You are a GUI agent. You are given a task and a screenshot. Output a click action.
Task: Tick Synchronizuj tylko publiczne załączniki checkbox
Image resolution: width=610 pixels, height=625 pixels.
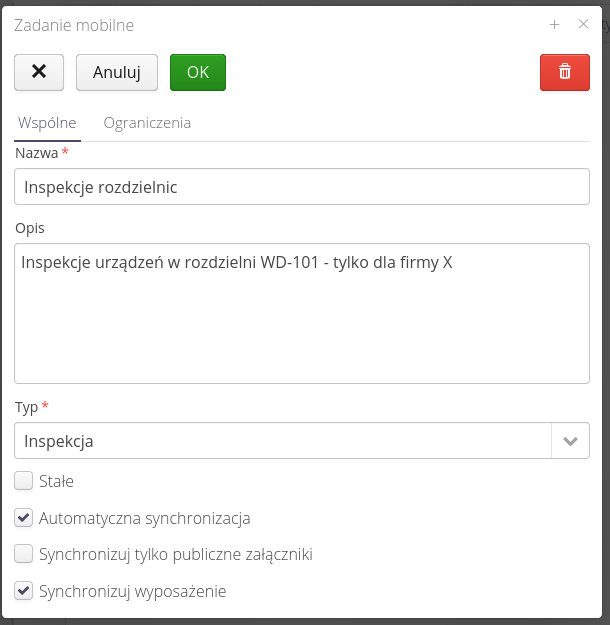(24, 554)
